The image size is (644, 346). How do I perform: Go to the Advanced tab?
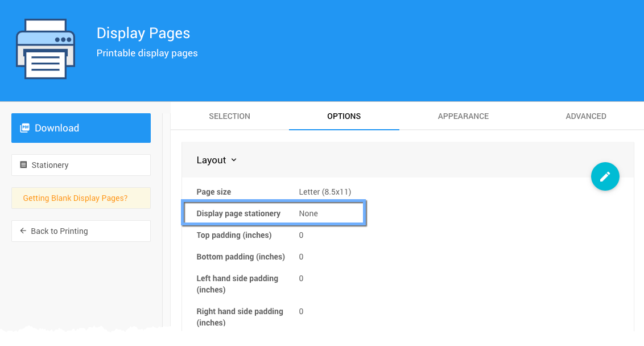click(x=585, y=116)
